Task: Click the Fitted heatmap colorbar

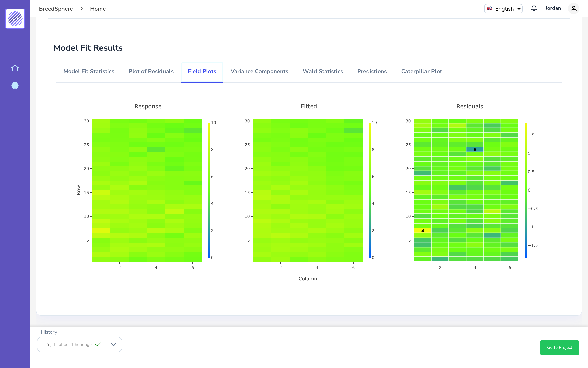Action: [x=370, y=190]
